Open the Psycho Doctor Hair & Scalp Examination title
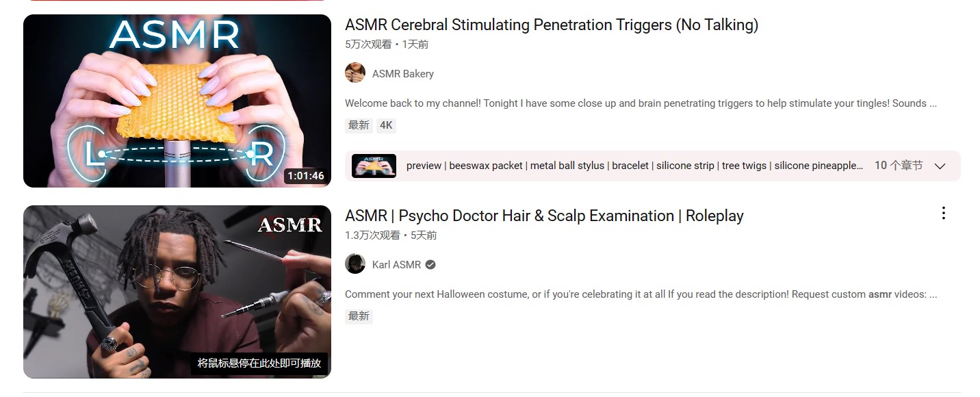980x397 pixels. 544,216
